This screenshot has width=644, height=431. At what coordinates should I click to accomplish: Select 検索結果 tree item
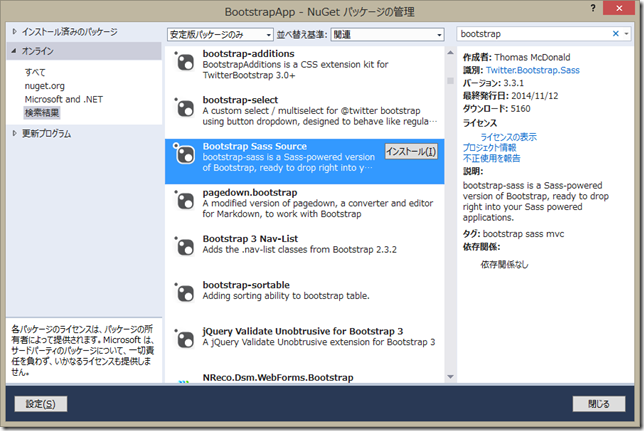[42, 113]
